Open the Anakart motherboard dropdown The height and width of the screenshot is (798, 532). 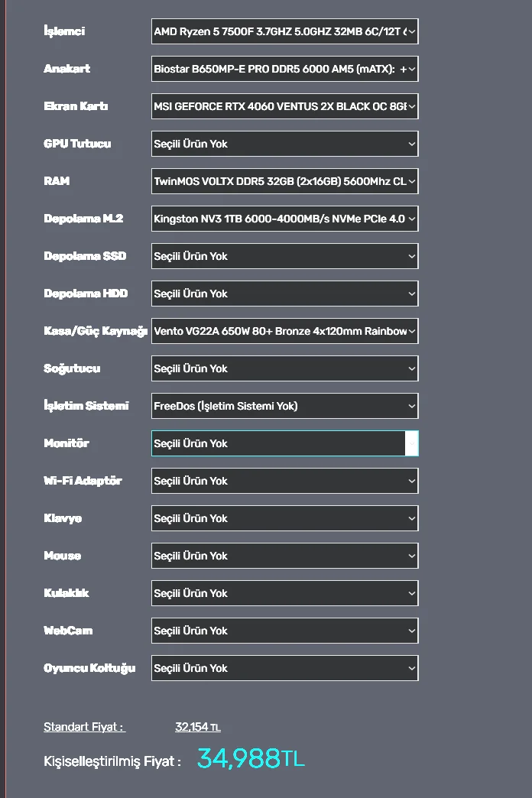tap(284, 69)
